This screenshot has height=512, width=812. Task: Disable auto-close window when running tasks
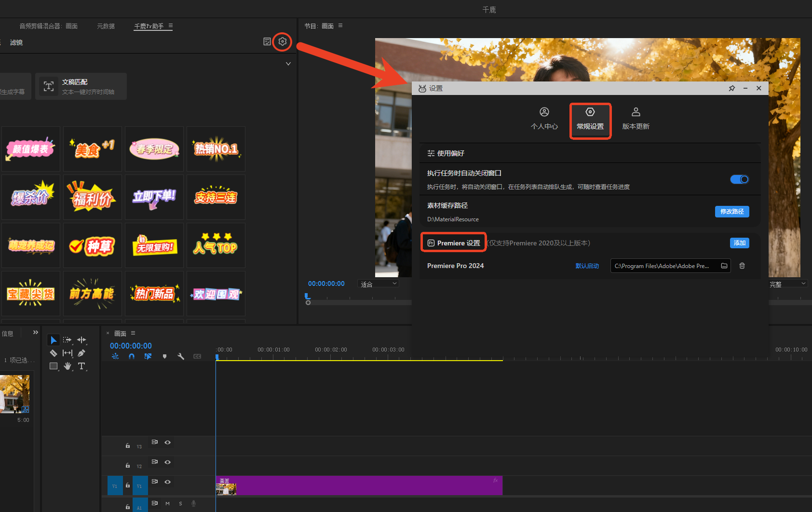click(739, 179)
